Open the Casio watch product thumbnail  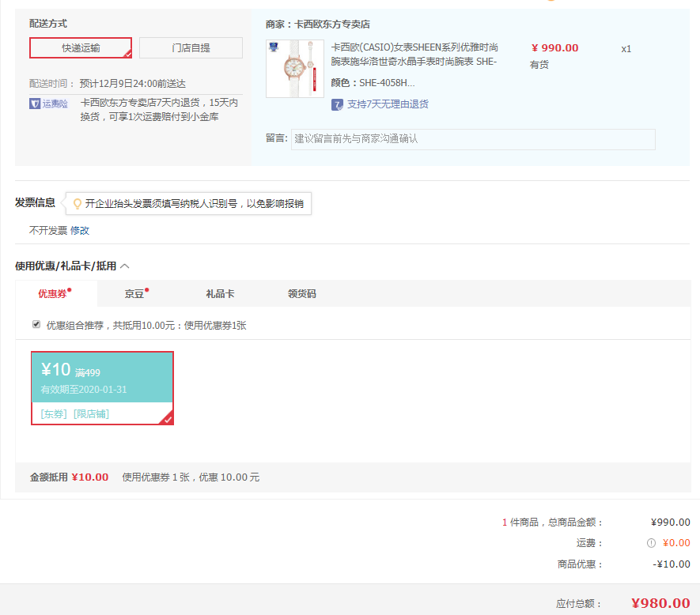click(295, 69)
